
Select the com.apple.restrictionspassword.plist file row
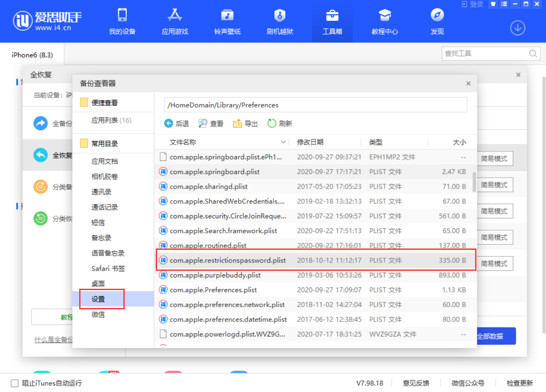227,260
